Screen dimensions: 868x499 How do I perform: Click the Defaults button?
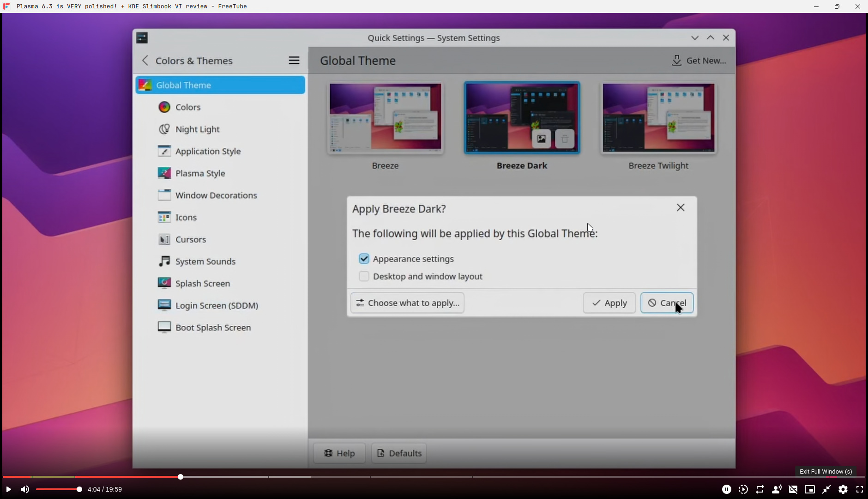click(x=399, y=453)
